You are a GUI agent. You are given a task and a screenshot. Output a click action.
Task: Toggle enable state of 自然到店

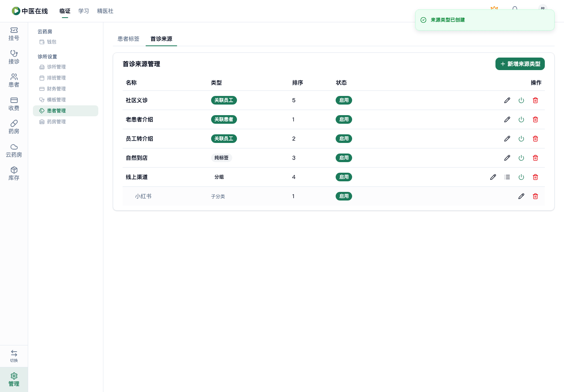pos(521,158)
